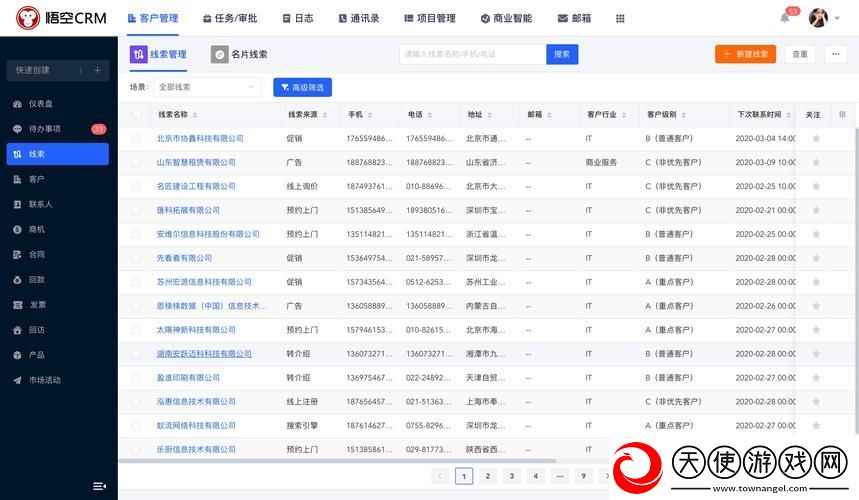Image resolution: width=859 pixels, height=500 pixels.
Task: Click the orange 新建线索 button
Action: (x=745, y=54)
